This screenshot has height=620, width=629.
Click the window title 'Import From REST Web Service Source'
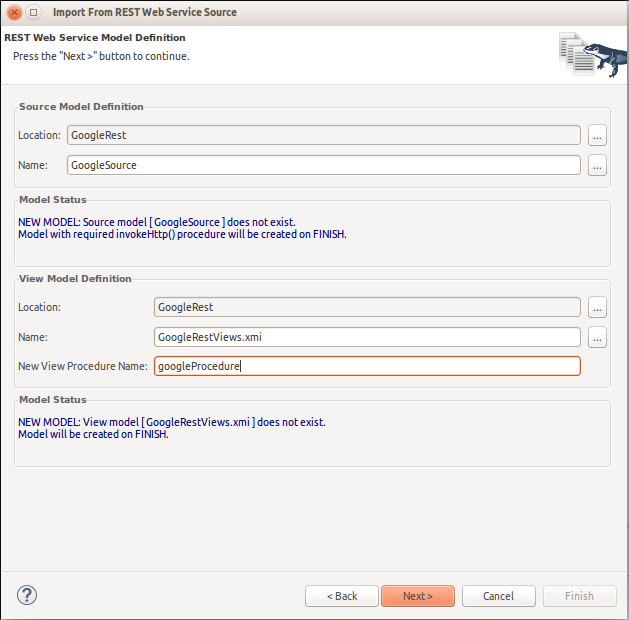(x=145, y=12)
